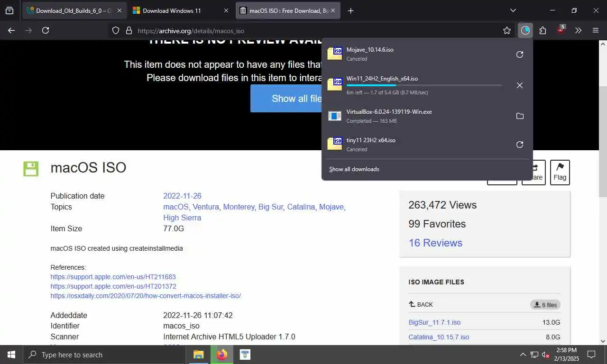Click Show all downloads
This screenshot has height=364, width=607.
click(x=354, y=169)
